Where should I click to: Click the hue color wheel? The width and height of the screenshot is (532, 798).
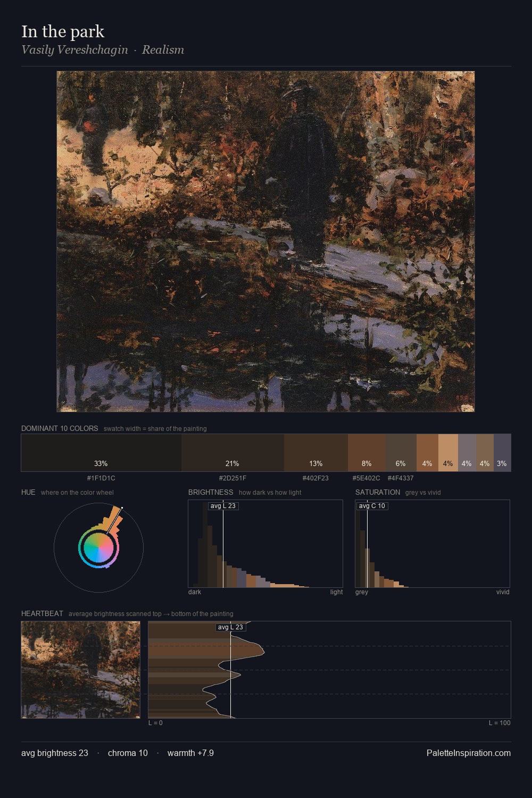click(98, 547)
